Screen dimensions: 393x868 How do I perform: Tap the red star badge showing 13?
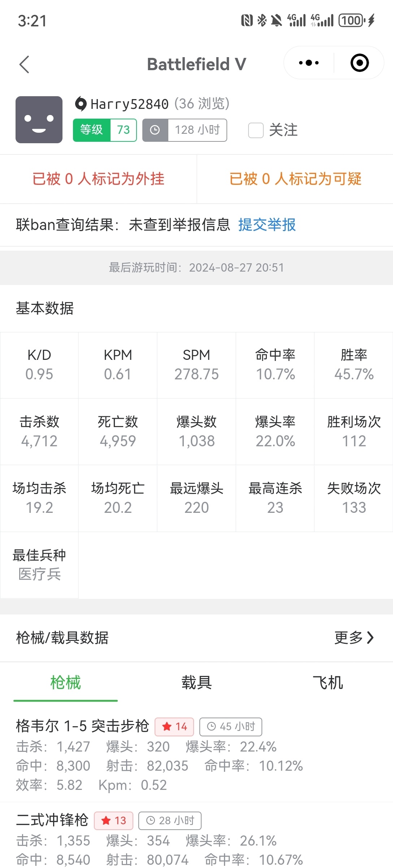point(113,821)
